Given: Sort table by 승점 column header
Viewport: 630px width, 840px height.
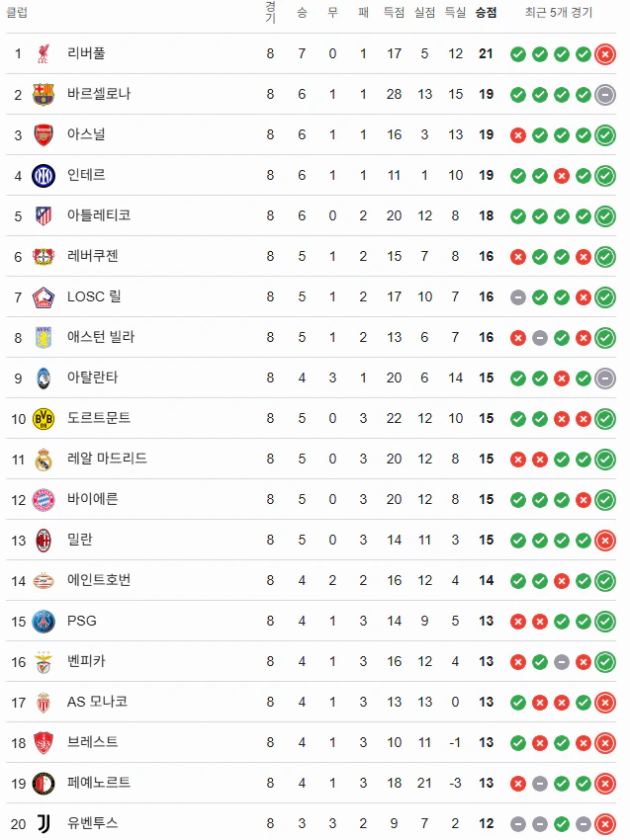Looking at the screenshot, I should (487, 12).
